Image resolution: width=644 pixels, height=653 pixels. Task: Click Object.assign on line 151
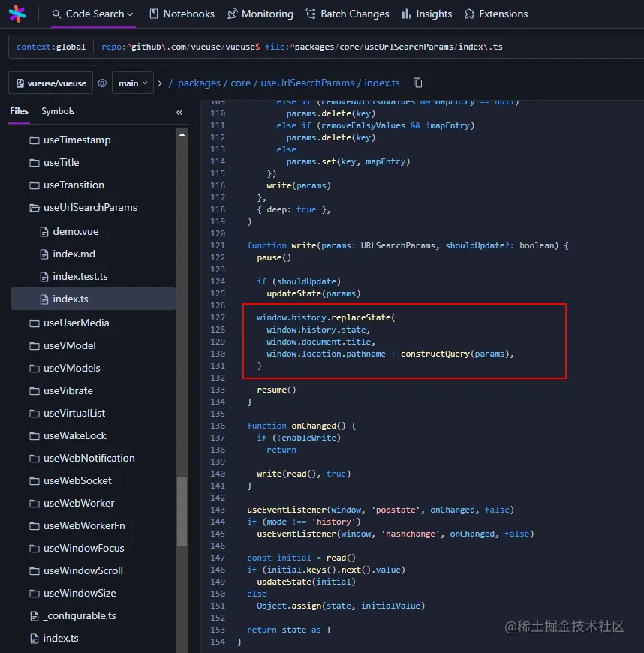289,606
